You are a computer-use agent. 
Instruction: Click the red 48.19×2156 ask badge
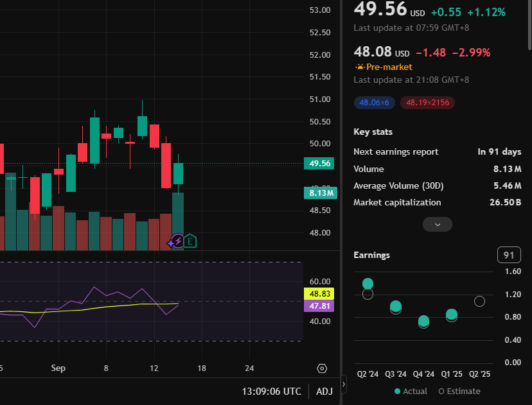pyautogui.click(x=427, y=102)
